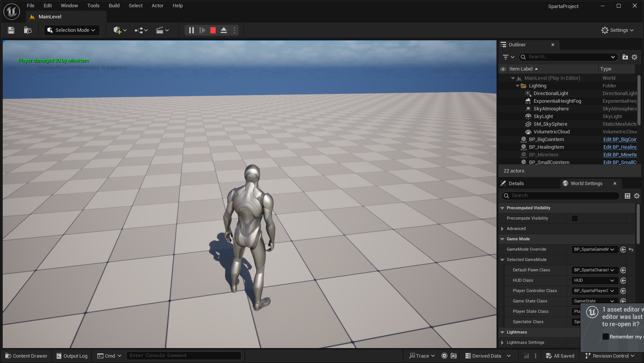Collapse the Selected GameMode group
644x363 pixels.
502,260
